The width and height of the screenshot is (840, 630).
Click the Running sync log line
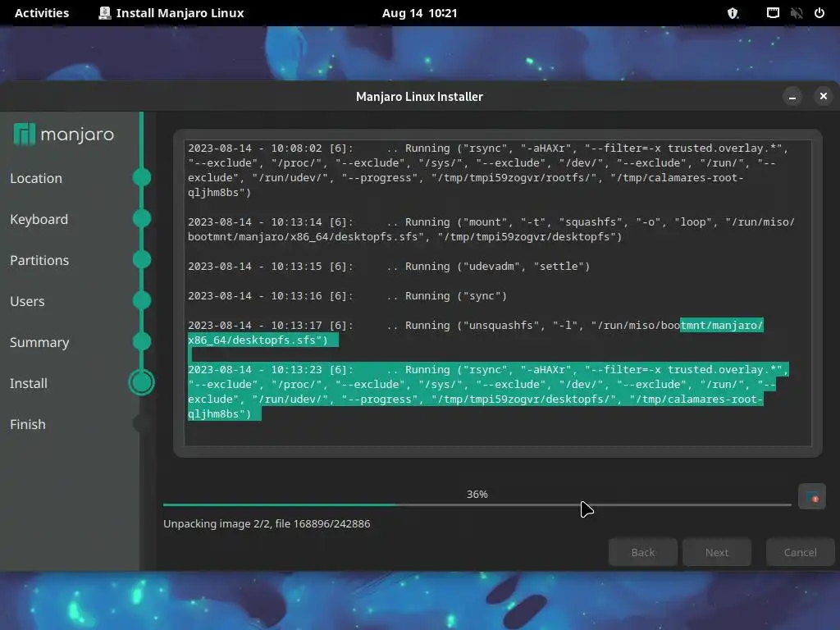coord(347,295)
